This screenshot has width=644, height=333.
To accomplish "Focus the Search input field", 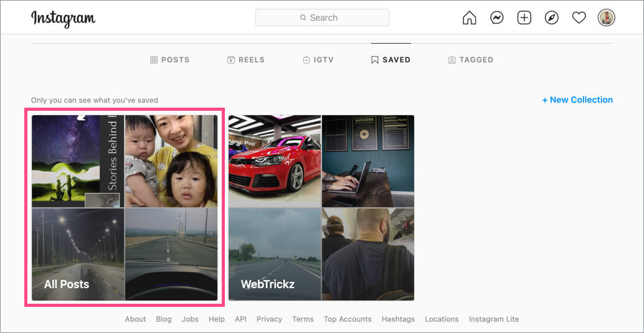I will (323, 17).
